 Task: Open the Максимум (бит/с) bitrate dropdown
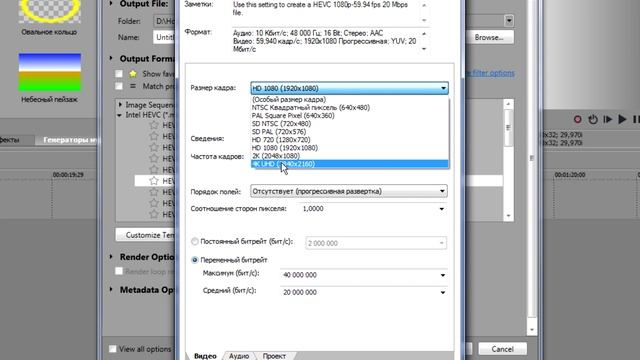(442, 275)
